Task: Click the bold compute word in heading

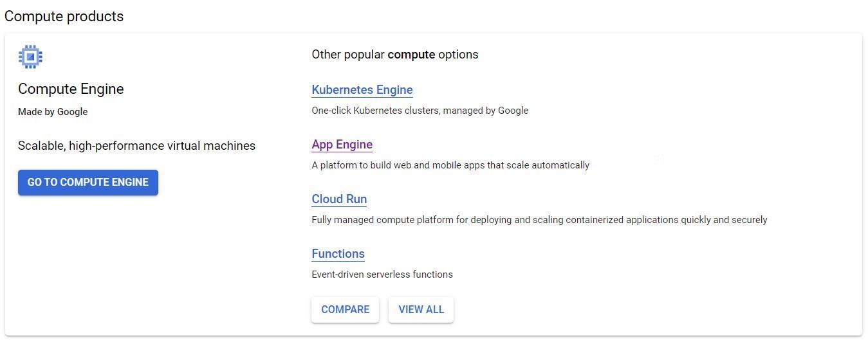Action: pyautogui.click(x=411, y=55)
